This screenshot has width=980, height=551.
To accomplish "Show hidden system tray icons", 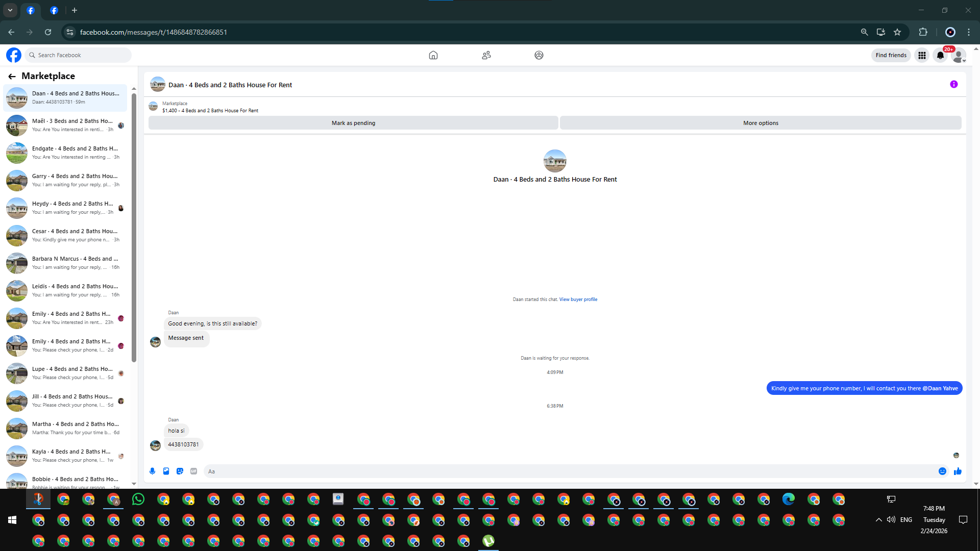I will (x=878, y=520).
